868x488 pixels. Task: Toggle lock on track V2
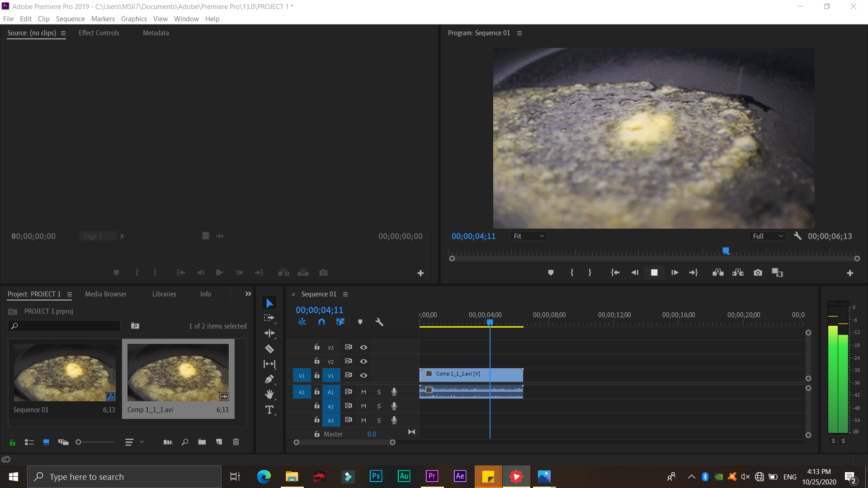[317, 361]
